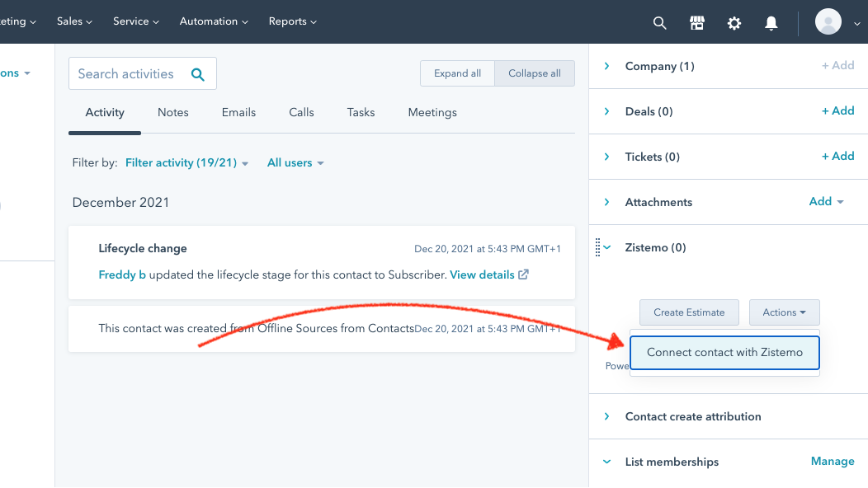Screen dimensions: 868x488
Task: Click the external link icon beside View details
Action: point(523,274)
